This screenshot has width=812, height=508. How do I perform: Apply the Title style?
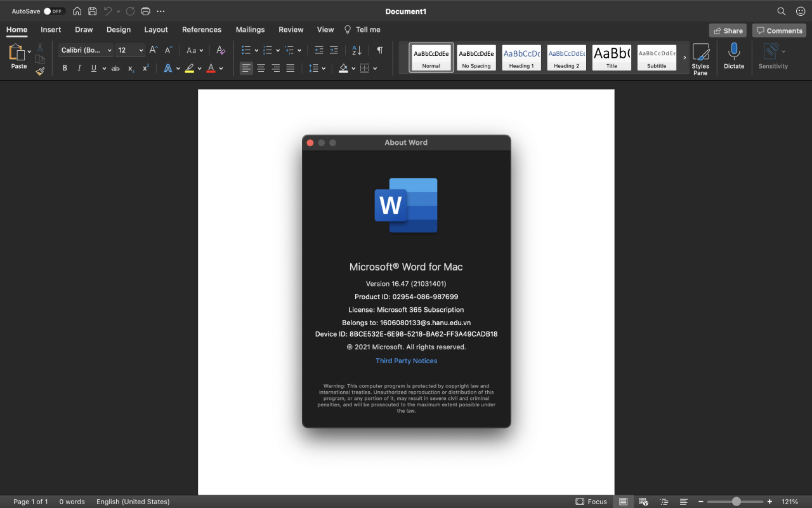pos(612,58)
